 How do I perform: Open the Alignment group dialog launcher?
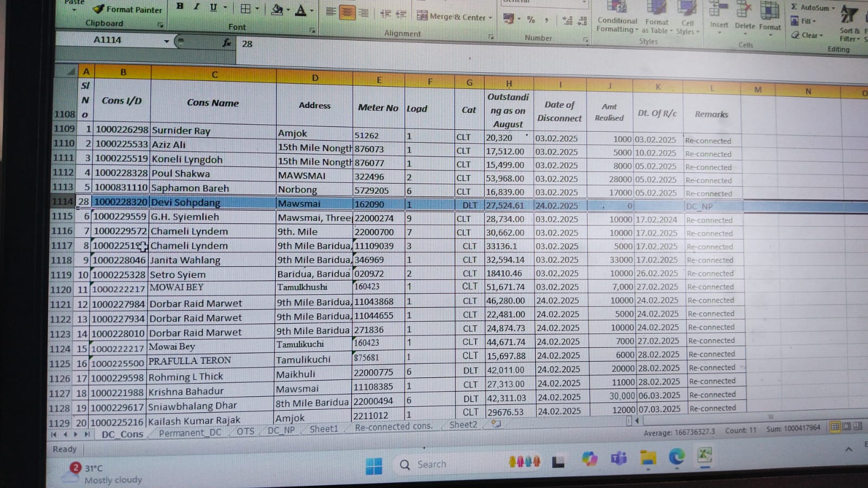tap(491, 37)
